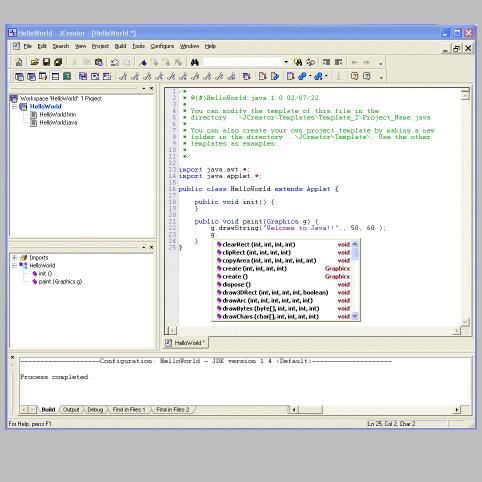Click the output pane horizontal scrollbar right arrow

tap(457, 410)
